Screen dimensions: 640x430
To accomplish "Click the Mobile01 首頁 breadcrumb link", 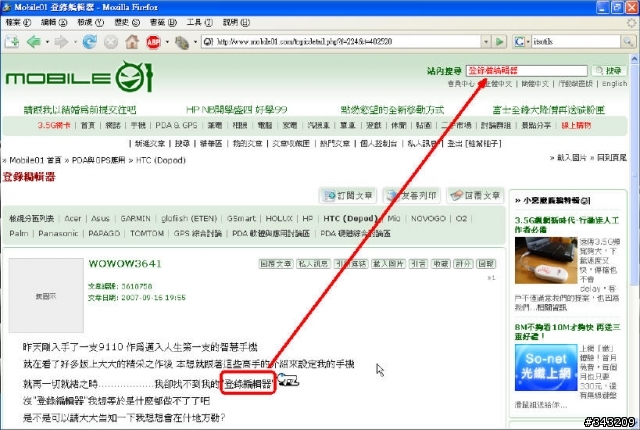I will (35, 160).
